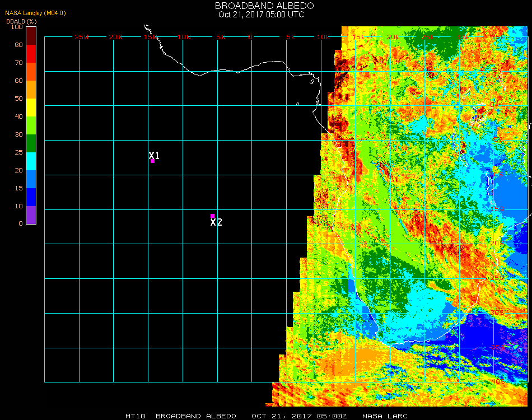The image size is (532, 420).
Task: Click the '5E' longitude label
Action: (291, 37)
